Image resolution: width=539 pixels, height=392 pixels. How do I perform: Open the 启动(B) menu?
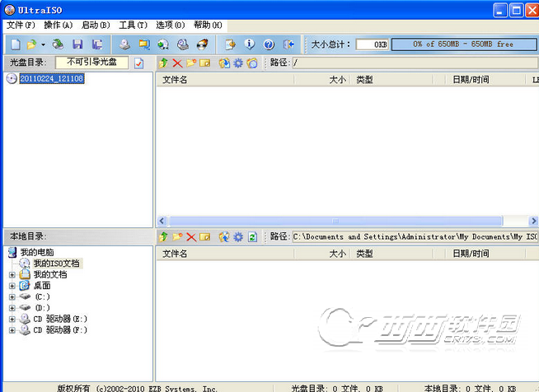96,25
